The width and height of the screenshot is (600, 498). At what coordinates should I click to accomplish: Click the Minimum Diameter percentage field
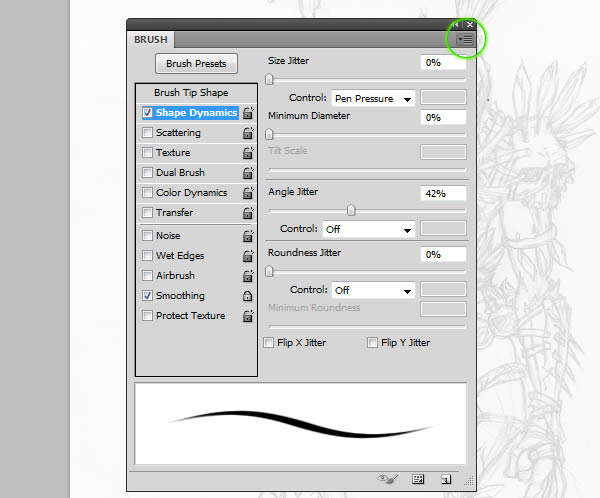[443, 117]
